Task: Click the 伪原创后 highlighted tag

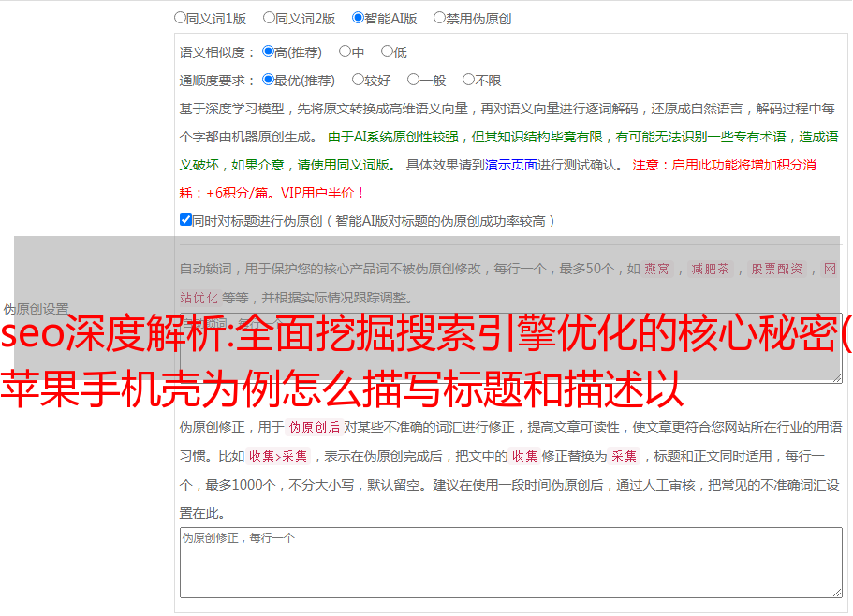Action: pyautogui.click(x=315, y=427)
